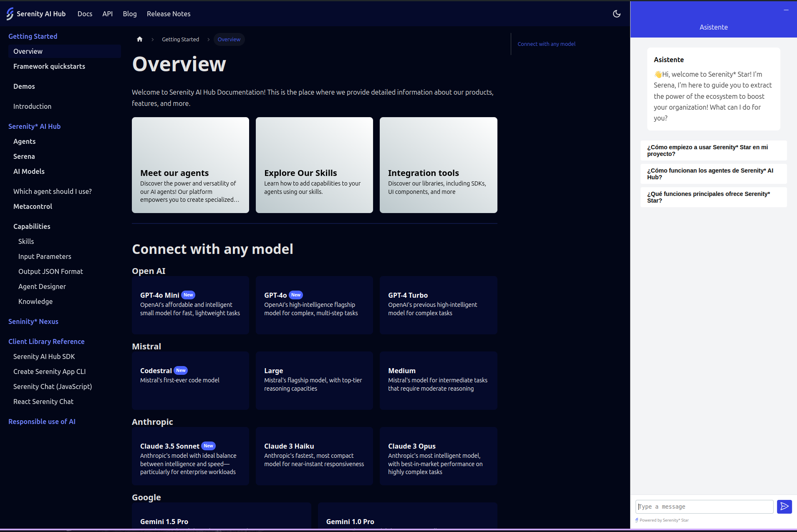Open Responsible use of AI section
This screenshot has height=532, width=797.
coord(42,422)
